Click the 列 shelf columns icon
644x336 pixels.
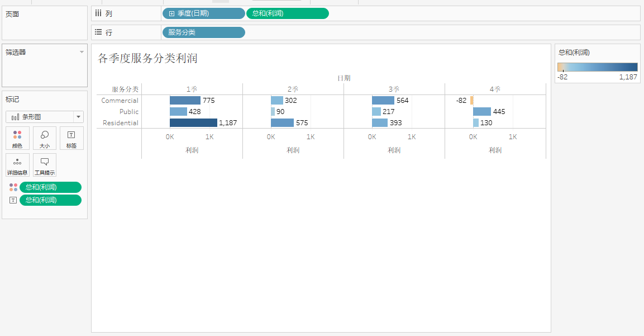tap(98, 13)
